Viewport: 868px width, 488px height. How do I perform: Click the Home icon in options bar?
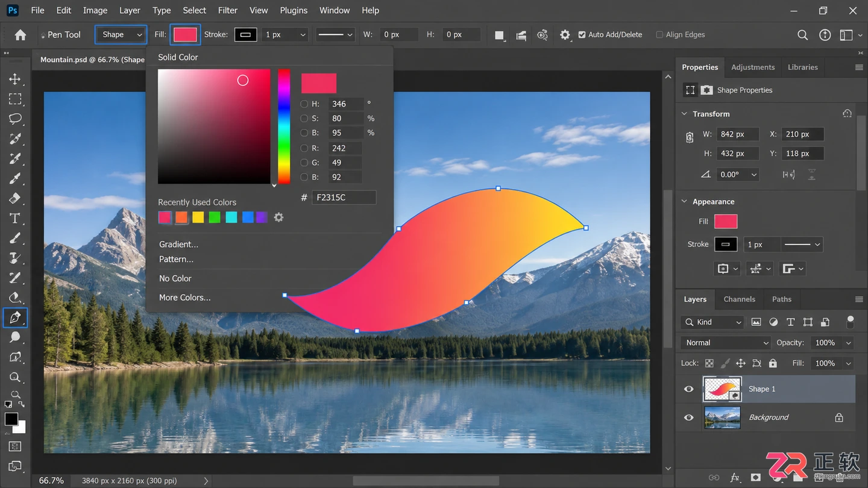pos(20,35)
